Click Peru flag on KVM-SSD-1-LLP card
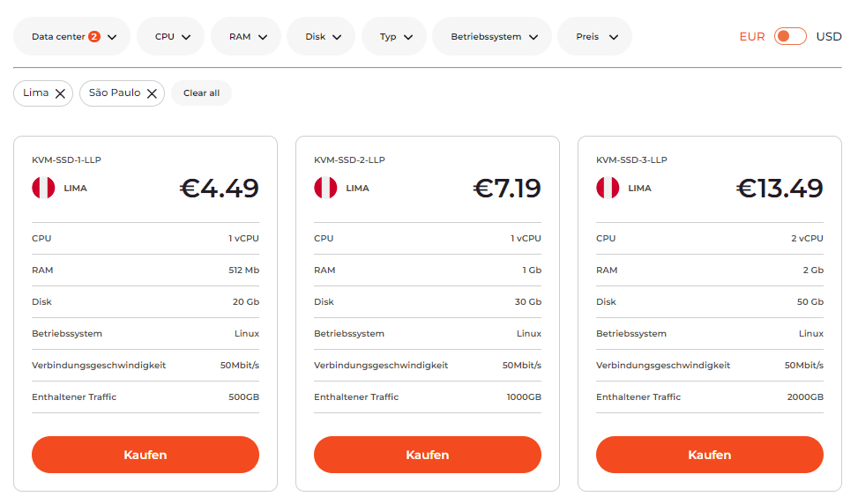 pos(43,188)
